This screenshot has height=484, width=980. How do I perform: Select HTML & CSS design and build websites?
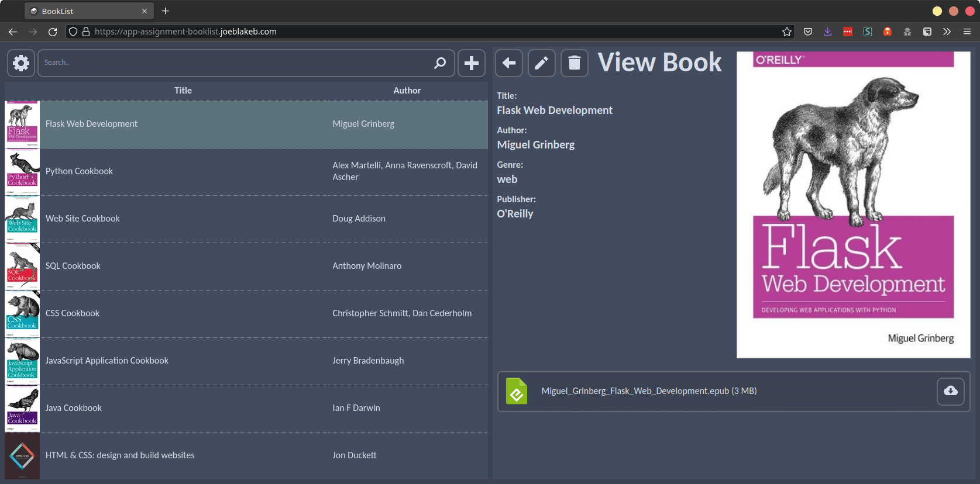[x=246, y=455]
